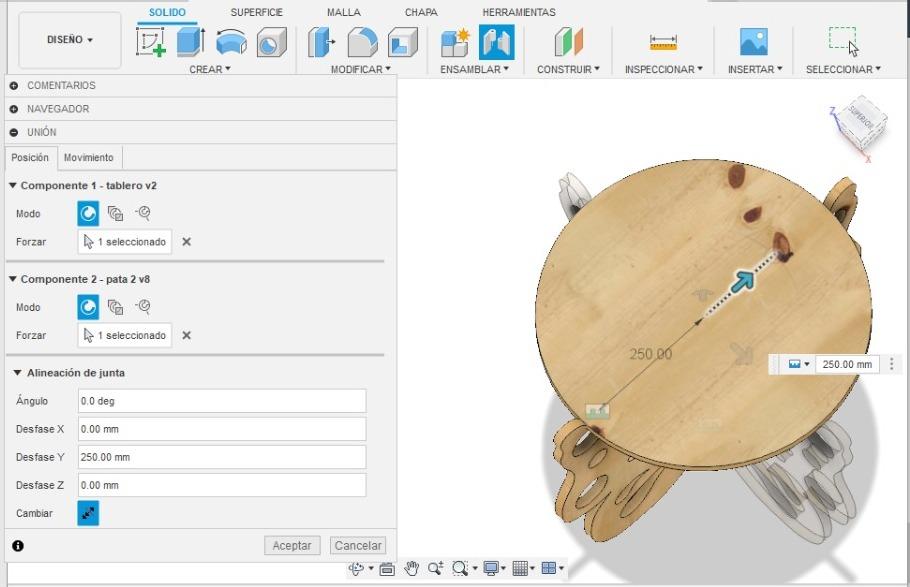Toggle the Cambiar flip button
This screenshot has width=910, height=587.
(x=88, y=513)
